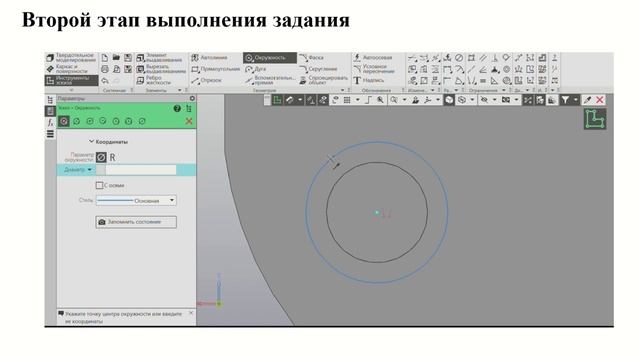Select the Автоосевая tool
Screen dimensions: 640x360
(373, 58)
